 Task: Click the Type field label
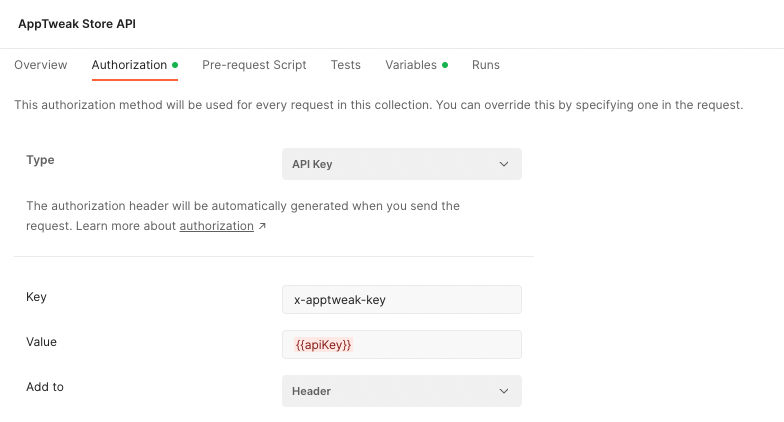click(40, 160)
